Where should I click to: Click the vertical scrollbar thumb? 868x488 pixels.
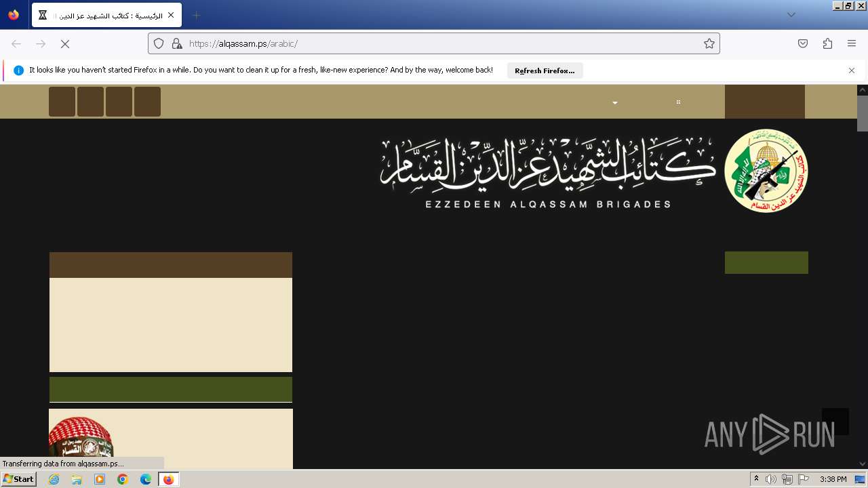point(863,113)
